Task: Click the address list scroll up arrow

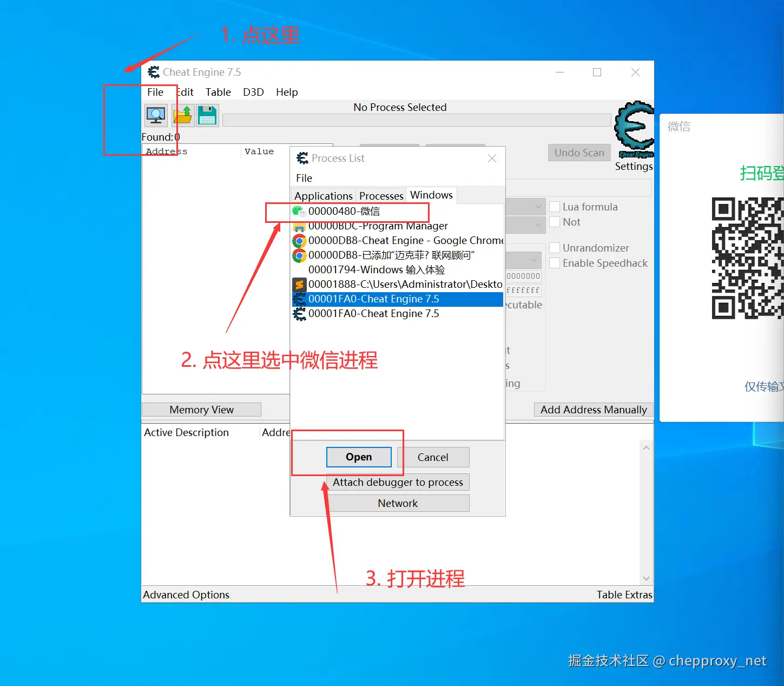Action: (646, 448)
